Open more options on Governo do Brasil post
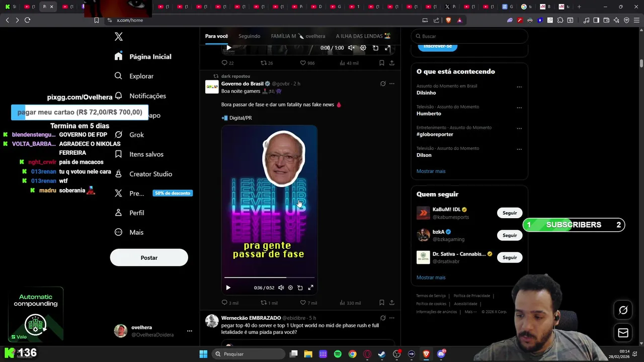Screen dimensions: 644x362 coord(391,83)
